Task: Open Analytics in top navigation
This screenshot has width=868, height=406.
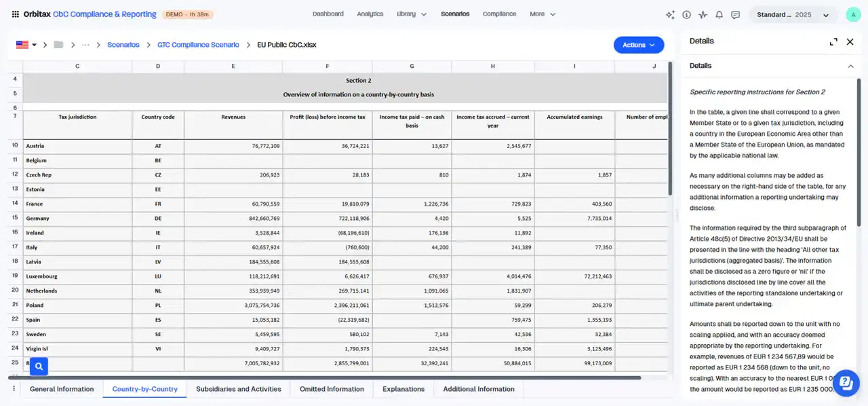Action: tap(370, 14)
